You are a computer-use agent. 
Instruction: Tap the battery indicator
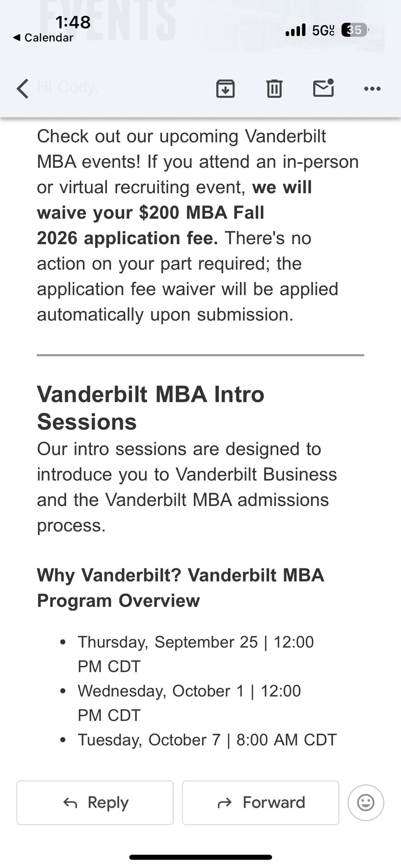[355, 30]
